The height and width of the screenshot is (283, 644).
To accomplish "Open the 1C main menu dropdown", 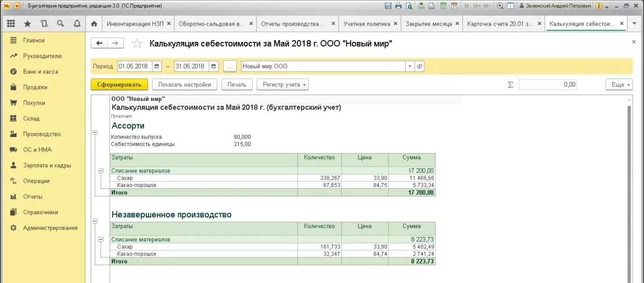I will [x=17, y=6].
